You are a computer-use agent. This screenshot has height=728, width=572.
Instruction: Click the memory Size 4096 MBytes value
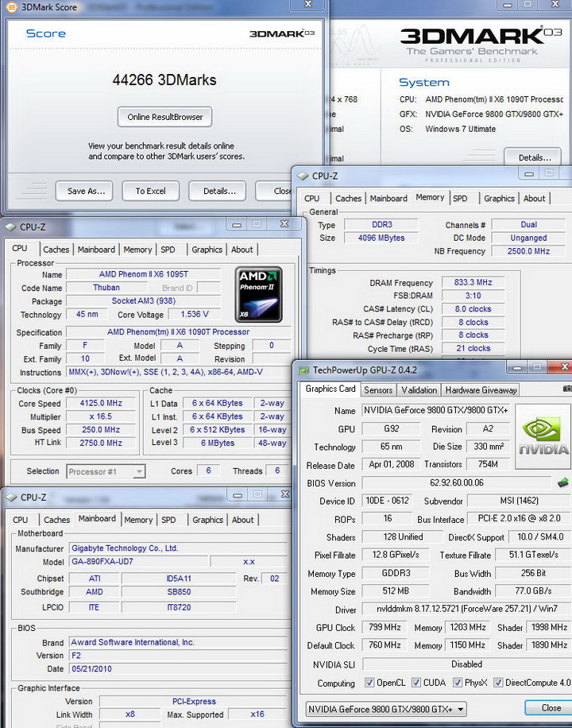tap(381, 238)
